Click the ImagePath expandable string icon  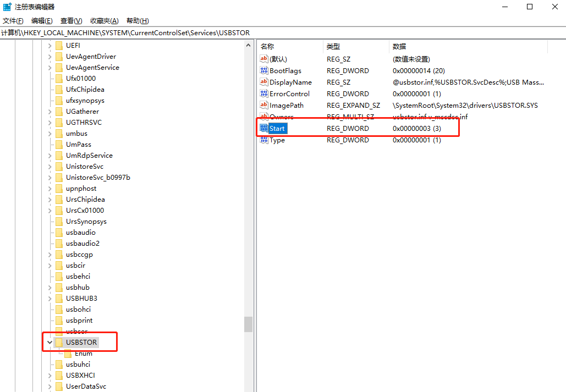click(x=264, y=105)
